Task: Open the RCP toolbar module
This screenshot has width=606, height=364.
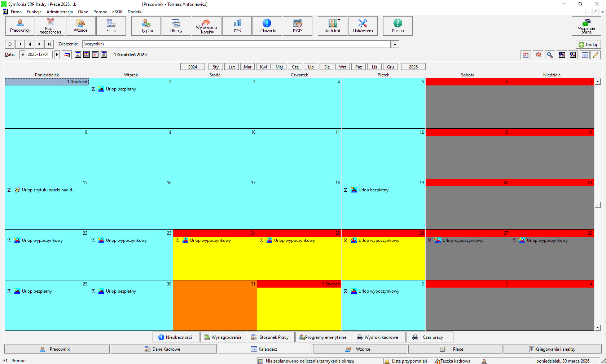Action: click(x=297, y=26)
